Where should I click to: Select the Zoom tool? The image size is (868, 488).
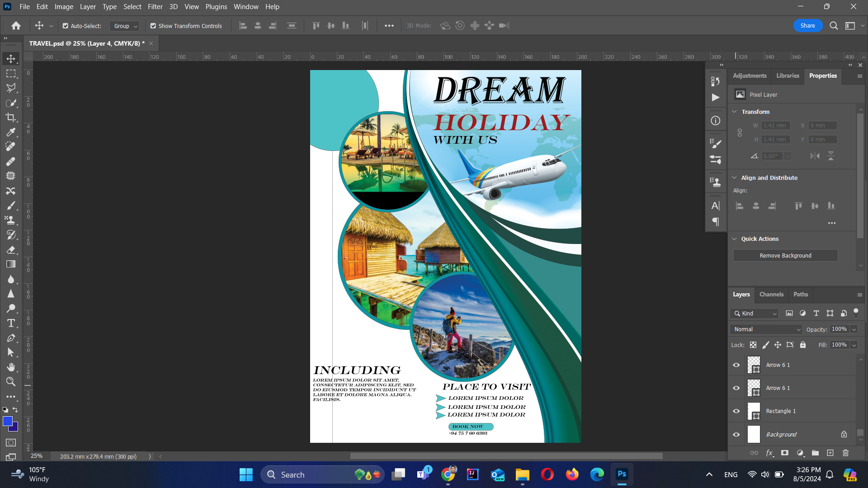(11, 382)
